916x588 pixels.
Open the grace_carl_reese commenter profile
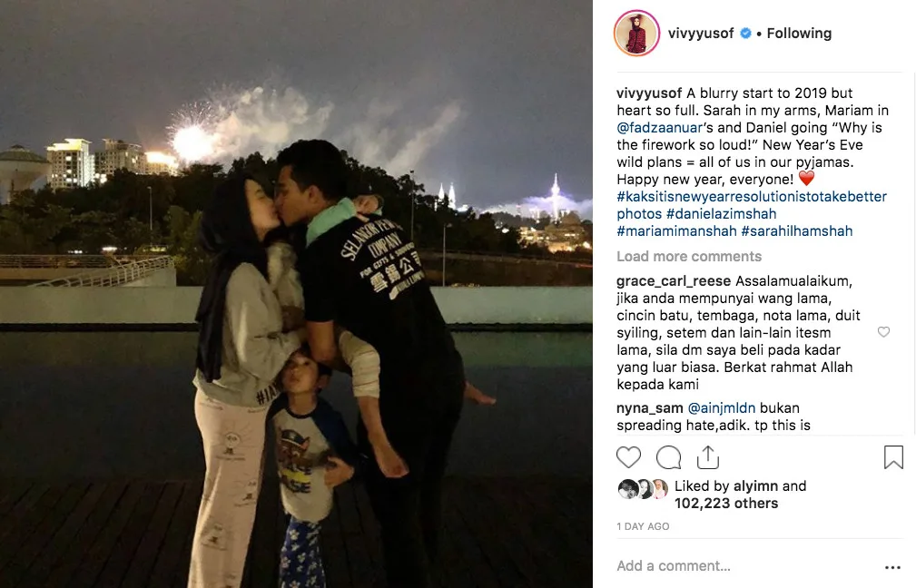click(674, 281)
